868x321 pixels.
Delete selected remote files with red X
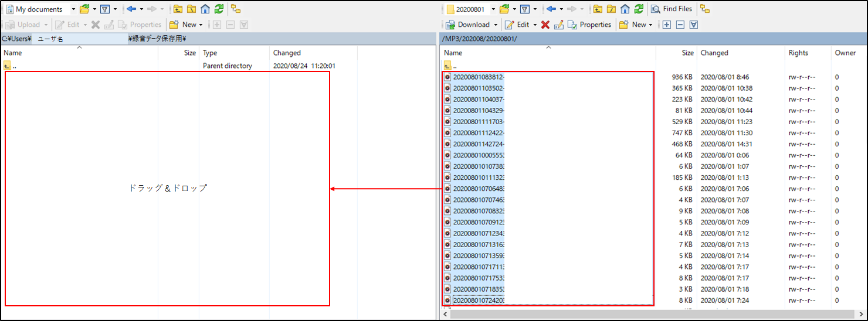coord(545,25)
